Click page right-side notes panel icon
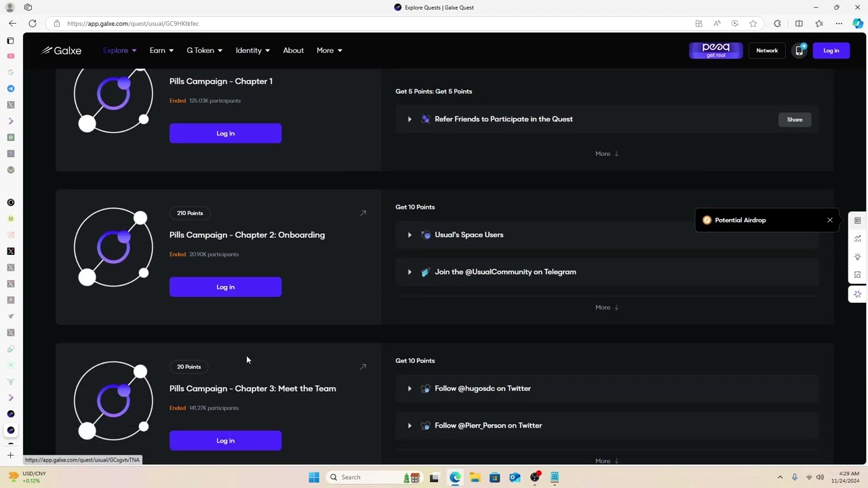 pyautogui.click(x=858, y=220)
